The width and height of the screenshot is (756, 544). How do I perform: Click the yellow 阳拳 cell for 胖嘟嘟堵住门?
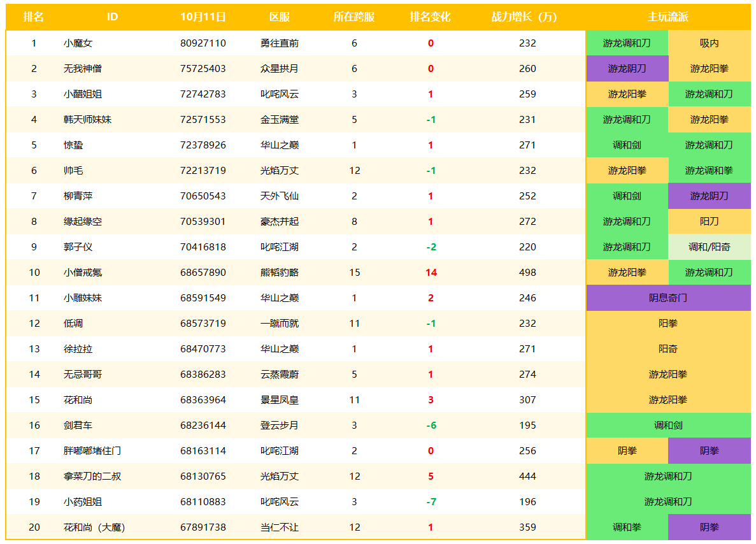[x=626, y=450]
